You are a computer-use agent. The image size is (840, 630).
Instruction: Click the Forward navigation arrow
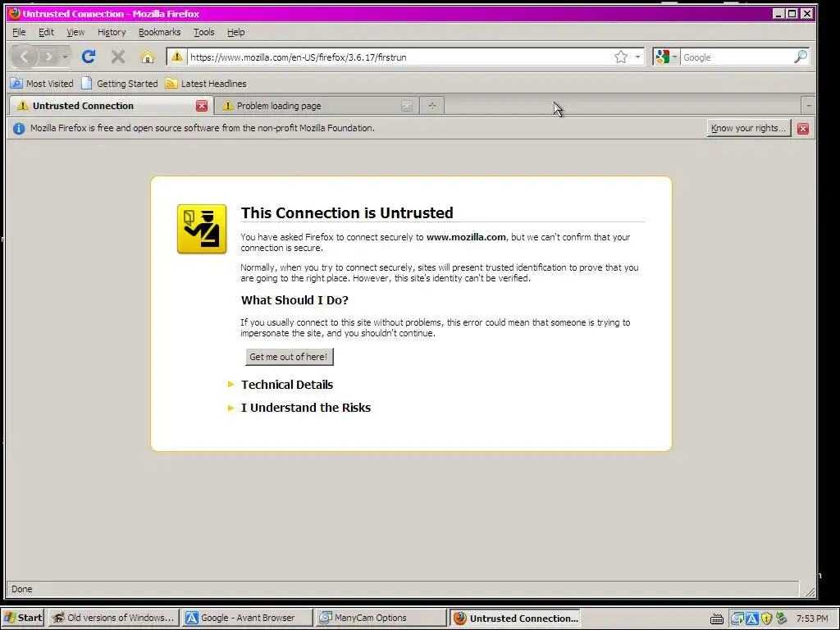click(48, 57)
